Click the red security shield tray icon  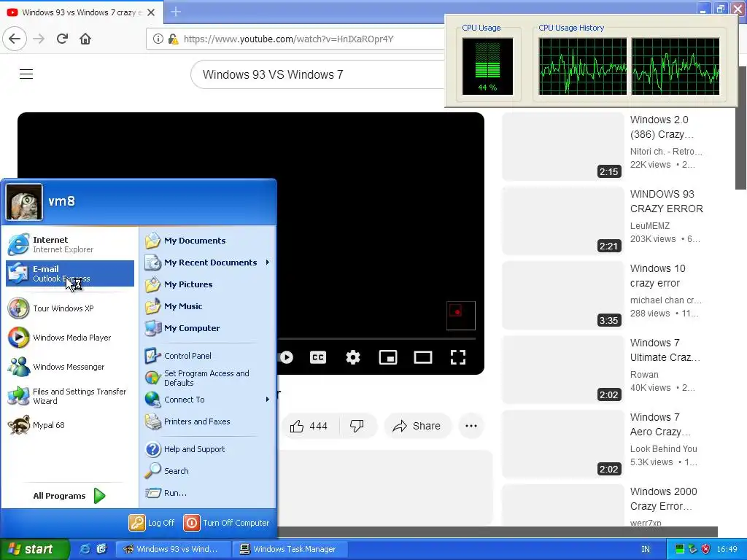tap(706, 549)
